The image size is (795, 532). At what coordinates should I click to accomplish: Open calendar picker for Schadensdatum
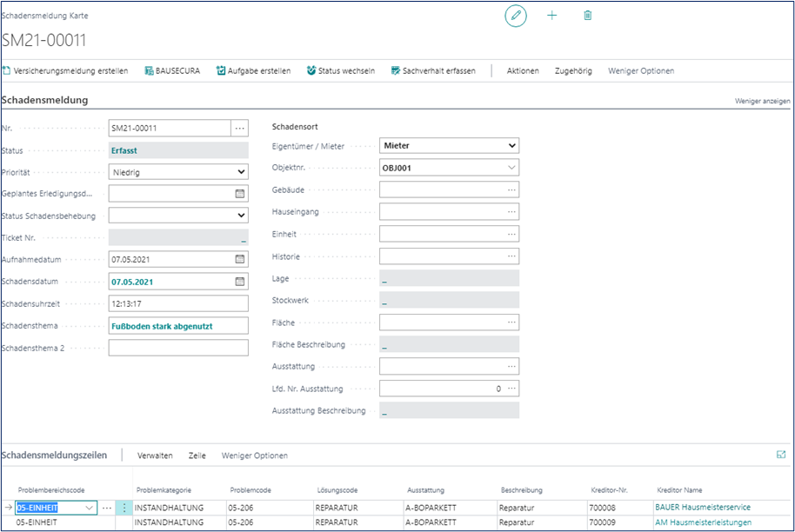[240, 282]
